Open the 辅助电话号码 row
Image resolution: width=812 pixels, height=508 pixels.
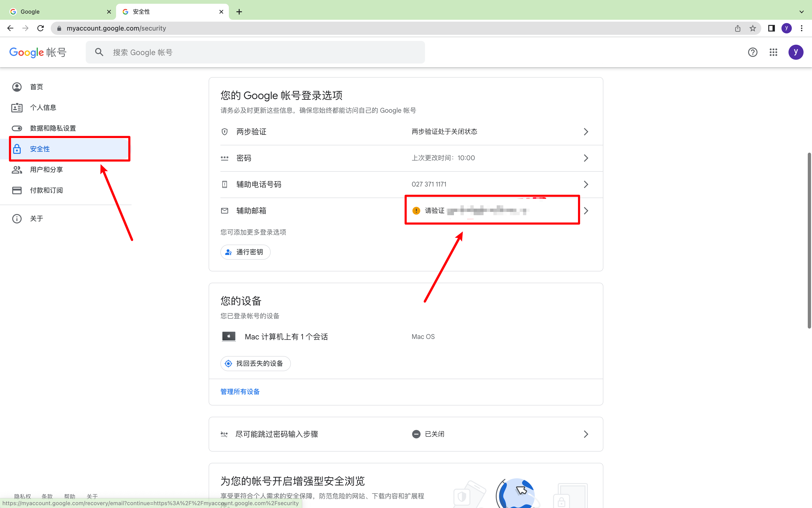pyautogui.click(x=406, y=184)
